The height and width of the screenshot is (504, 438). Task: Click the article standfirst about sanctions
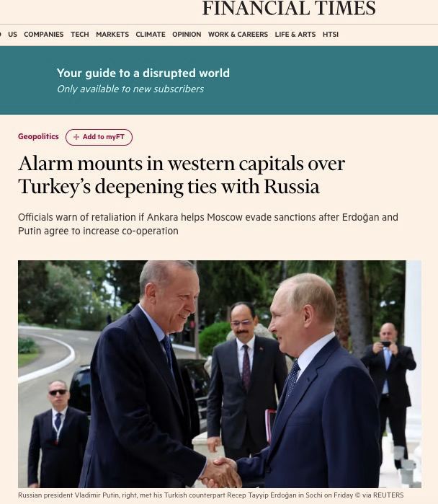pos(208,224)
